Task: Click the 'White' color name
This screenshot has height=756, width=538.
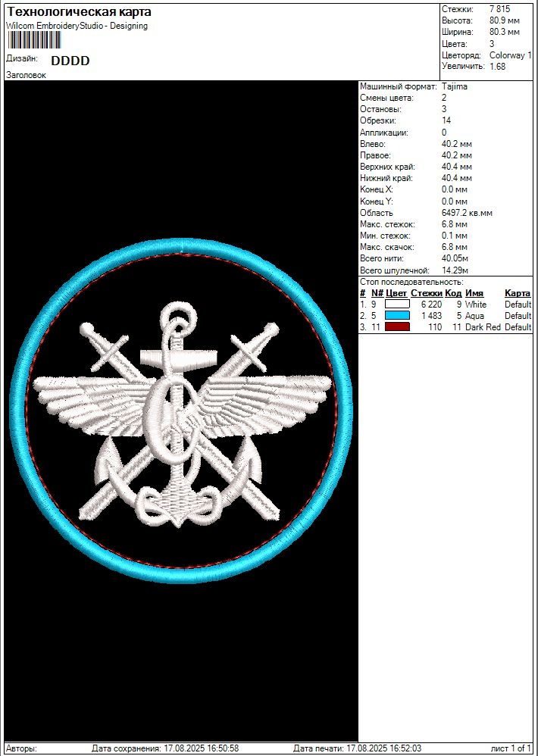Action: click(476, 305)
